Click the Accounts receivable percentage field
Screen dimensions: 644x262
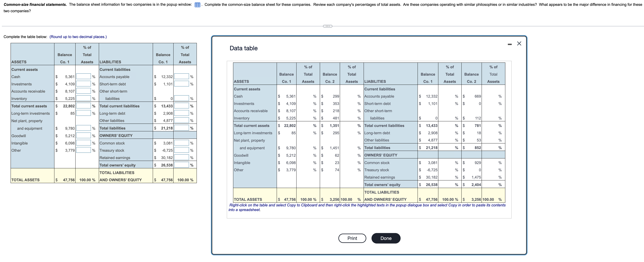83,91
